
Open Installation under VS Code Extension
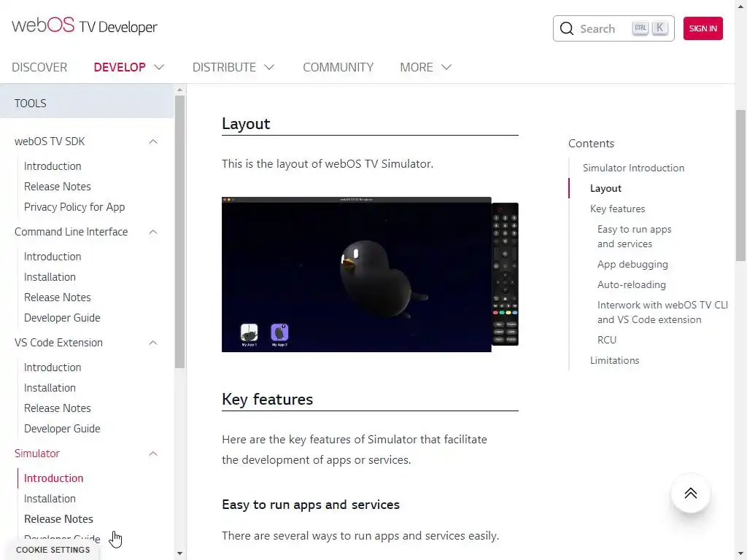50,388
